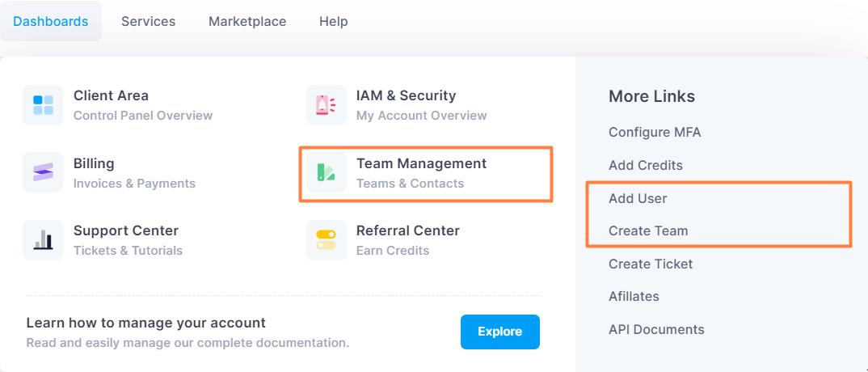The image size is (868, 372).
Task: Go to the Afillates link
Action: coord(634,297)
